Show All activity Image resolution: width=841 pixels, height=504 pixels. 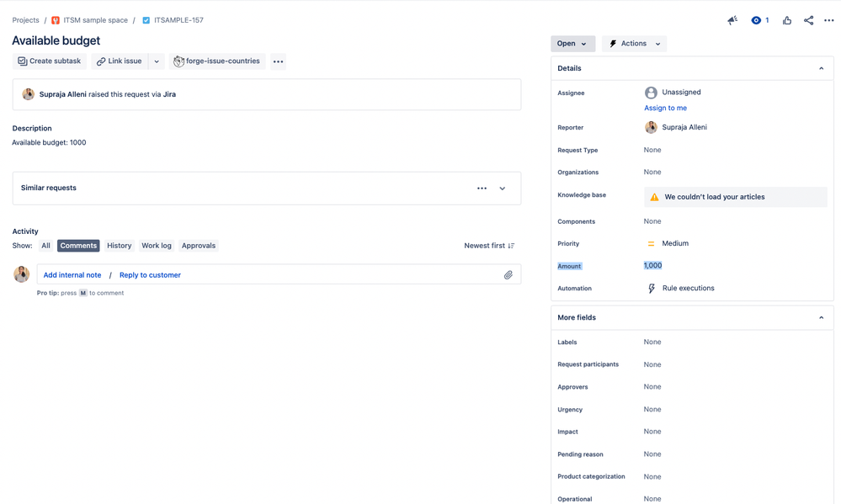tap(45, 246)
